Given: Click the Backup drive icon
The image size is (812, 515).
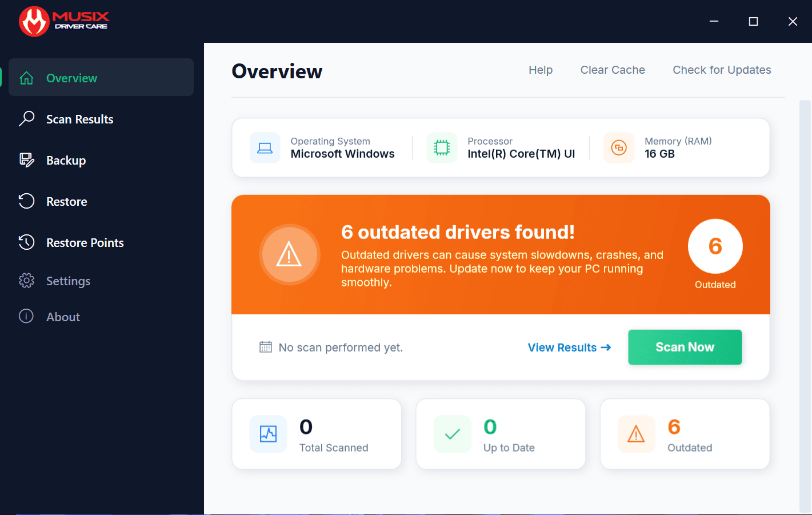Looking at the screenshot, I should click(26, 160).
